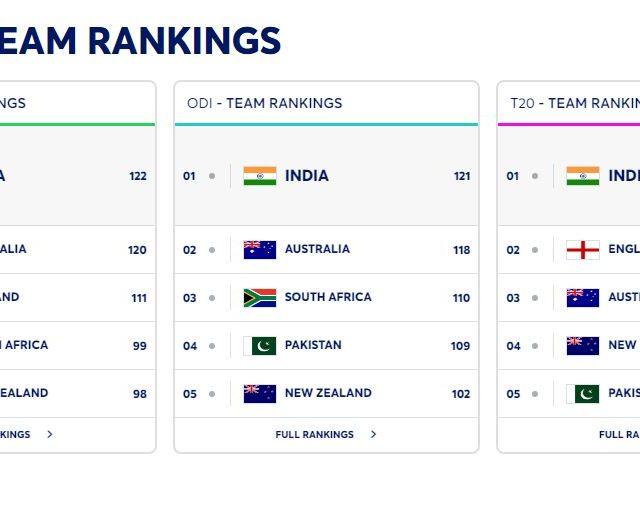Click England flag in T20 rankings

[x=583, y=249]
